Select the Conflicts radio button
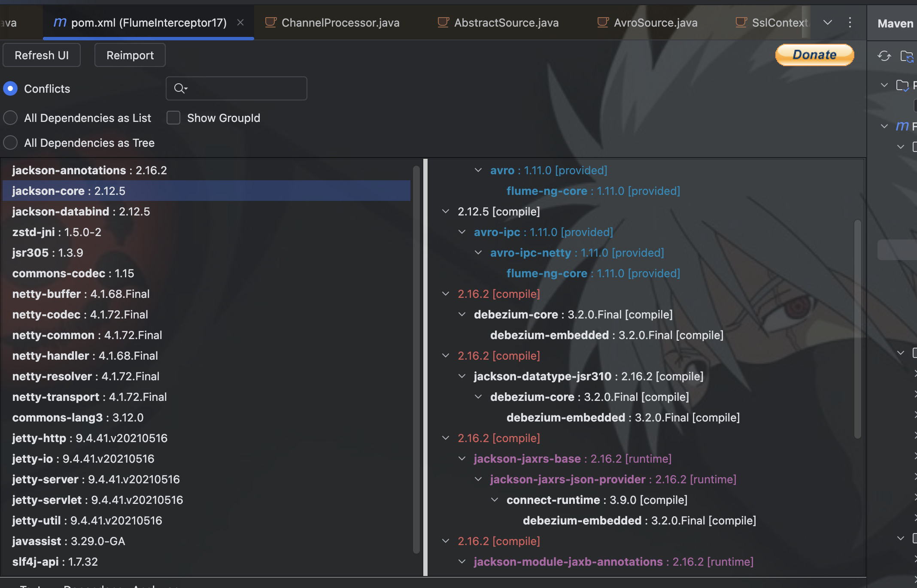Image resolution: width=917 pixels, height=588 pixels. coord(10,89)
